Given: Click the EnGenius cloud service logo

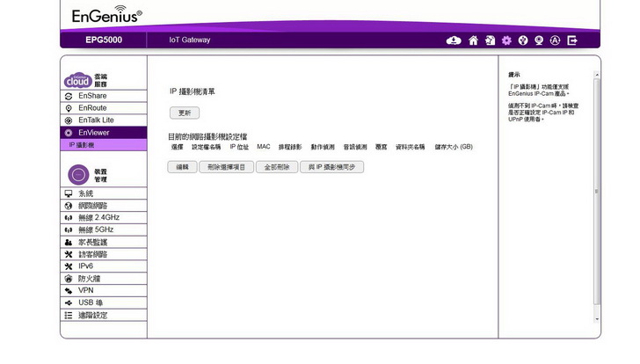Looking at the screenshot, I should tap(77, 80).
